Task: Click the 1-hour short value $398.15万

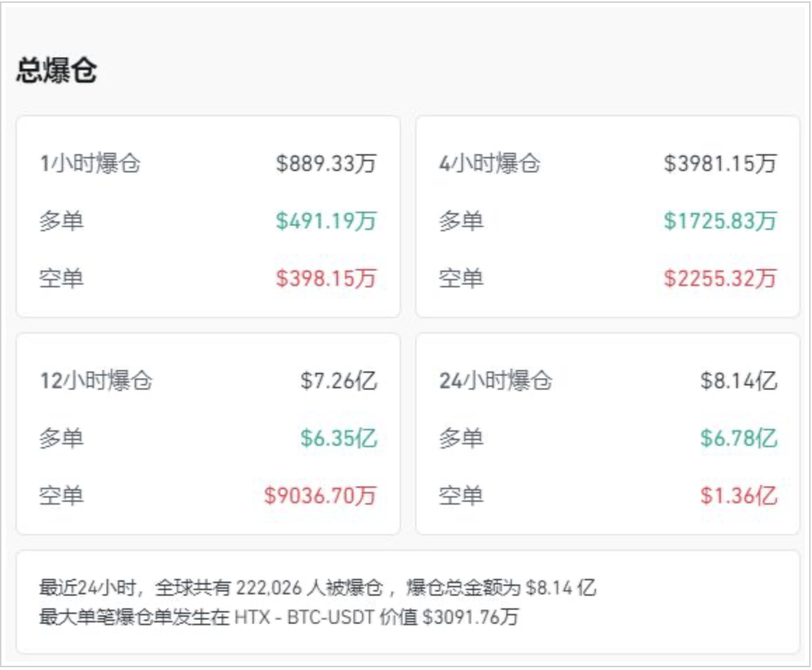Action: point(326,278)
